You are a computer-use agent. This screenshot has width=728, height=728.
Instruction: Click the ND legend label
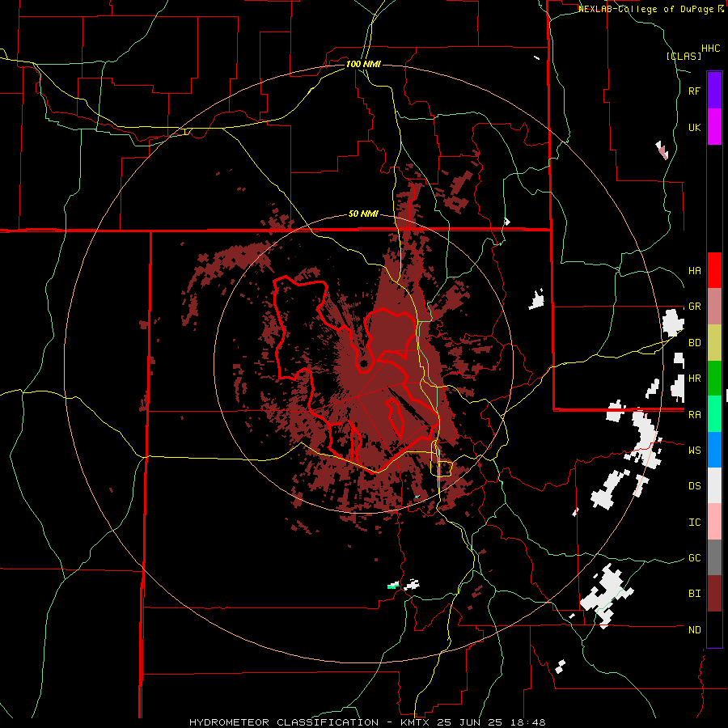(x=694, y=630)
